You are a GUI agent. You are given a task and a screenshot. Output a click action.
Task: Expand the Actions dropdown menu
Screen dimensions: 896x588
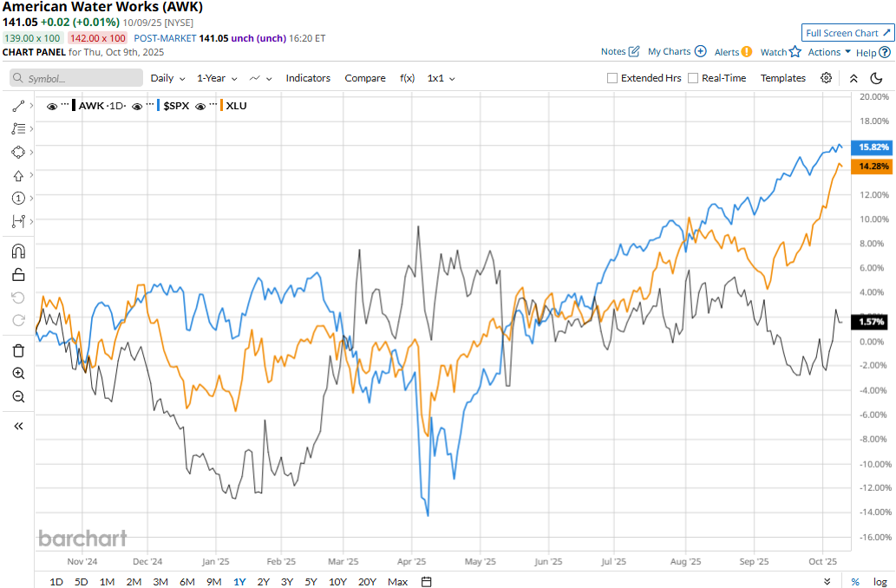tap(829, 52)
